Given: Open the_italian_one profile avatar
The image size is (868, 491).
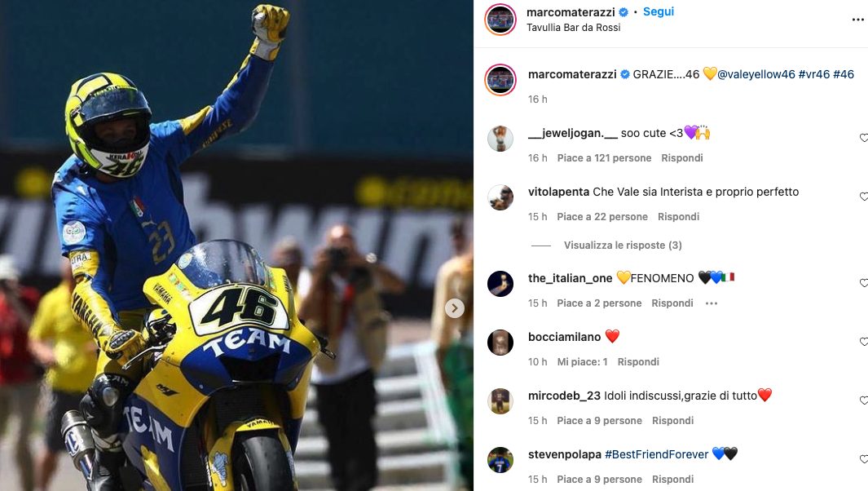Looking at the screenshot, I should pos(500,284).
